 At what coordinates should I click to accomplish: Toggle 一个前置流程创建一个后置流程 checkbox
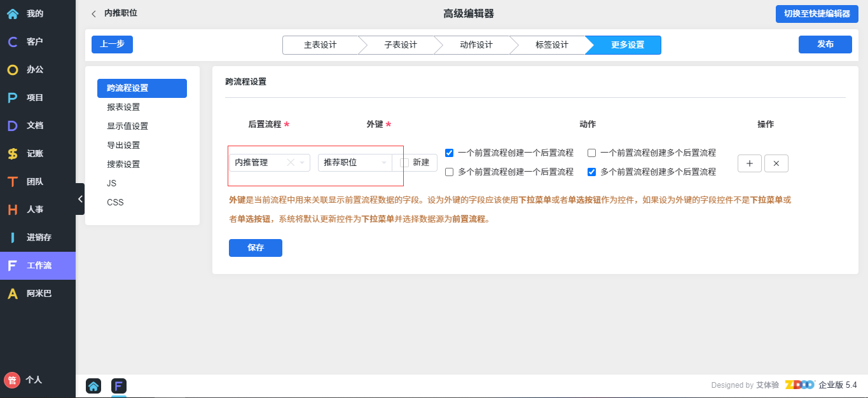pyautogui.click(x=450, y=153)
